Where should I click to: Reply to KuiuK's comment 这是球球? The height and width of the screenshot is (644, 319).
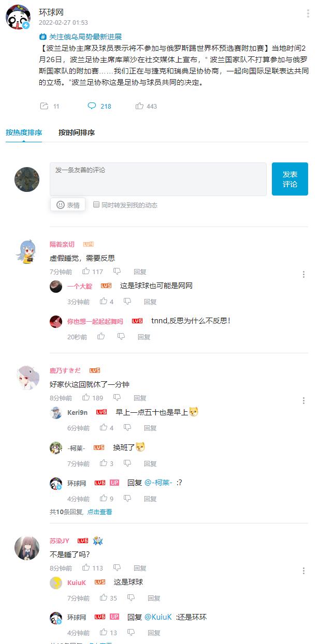154,598
